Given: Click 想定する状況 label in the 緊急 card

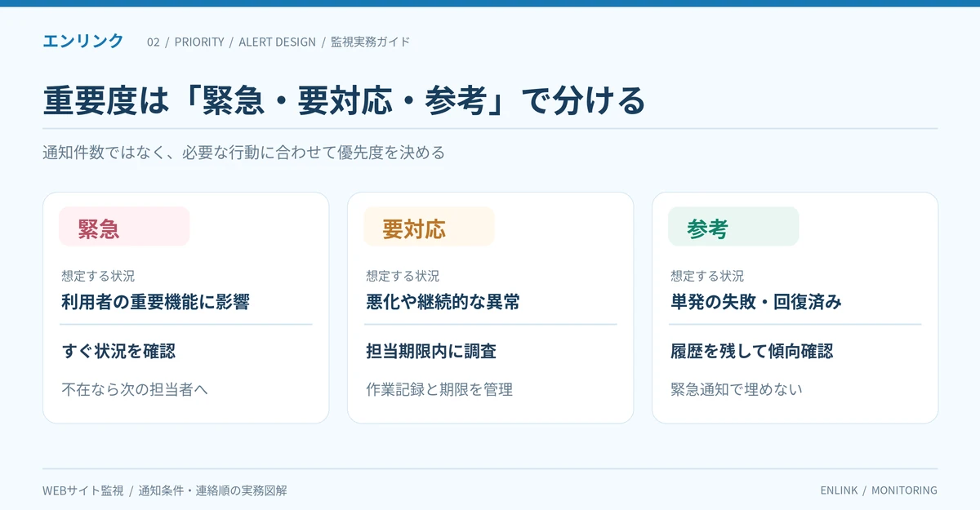Looking at the screenshot, I should [x=98, y=276].
